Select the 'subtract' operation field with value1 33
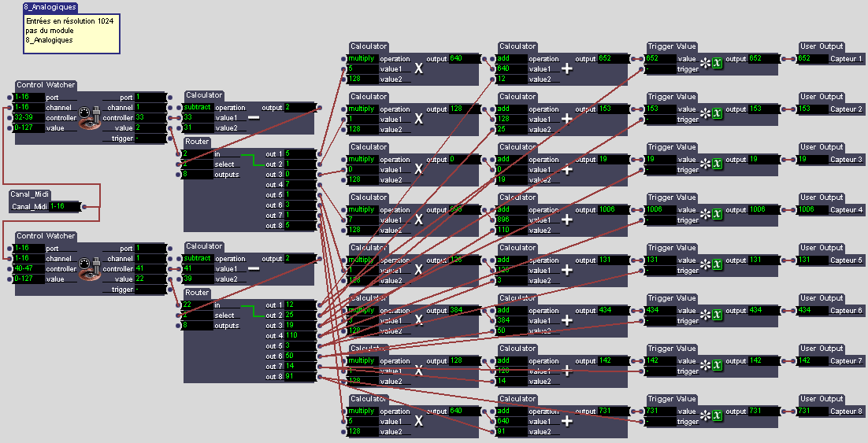Image resolution: width=868 pixels, height=443 pixels. coord(197,107)
